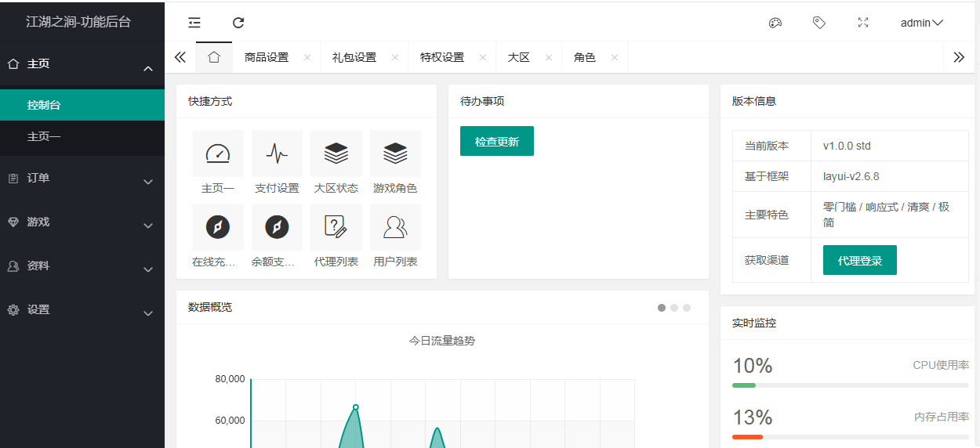980x448 pixels.
Task: Switch to the 商品设置 tab
Action: [x=267, y=57]
